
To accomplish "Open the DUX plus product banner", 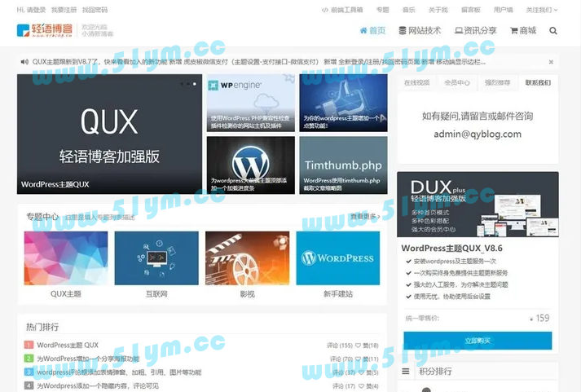I will pyautogui.click(x=478, y=205).
